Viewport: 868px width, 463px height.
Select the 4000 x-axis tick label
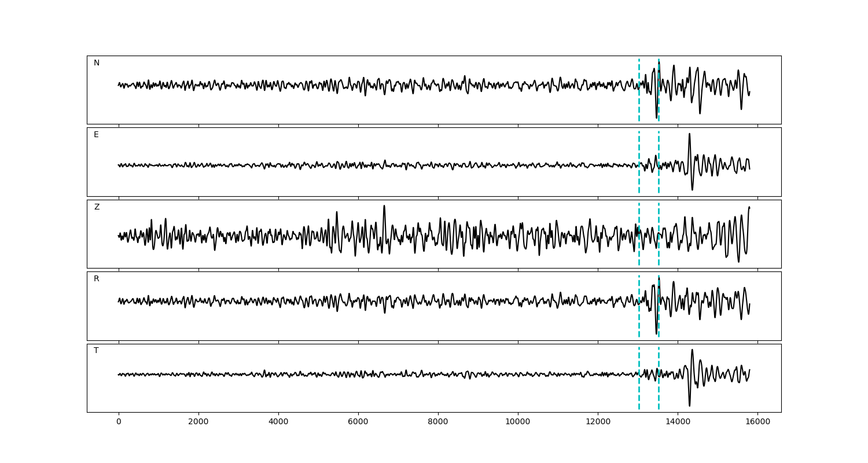pos(278,422)
